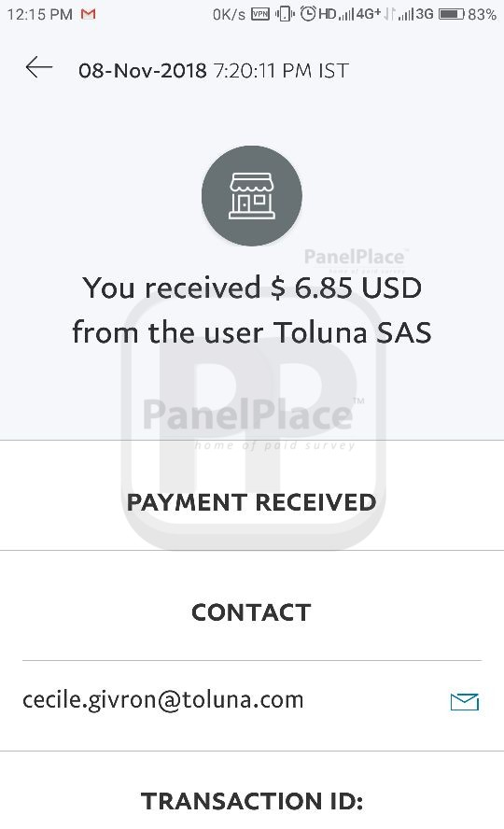
Task: Tap the alarm clock status icon
Action: tap(308, 14)
